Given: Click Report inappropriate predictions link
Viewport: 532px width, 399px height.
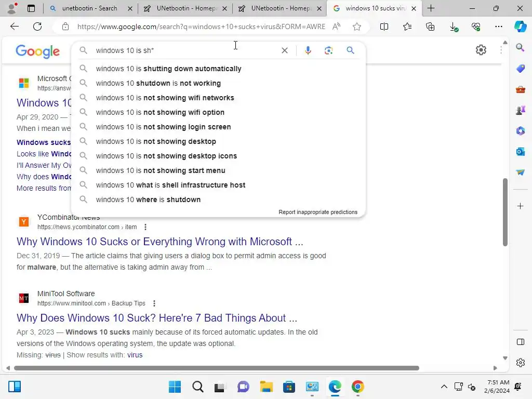Looking at the screenshot, I should pos(318,212).
